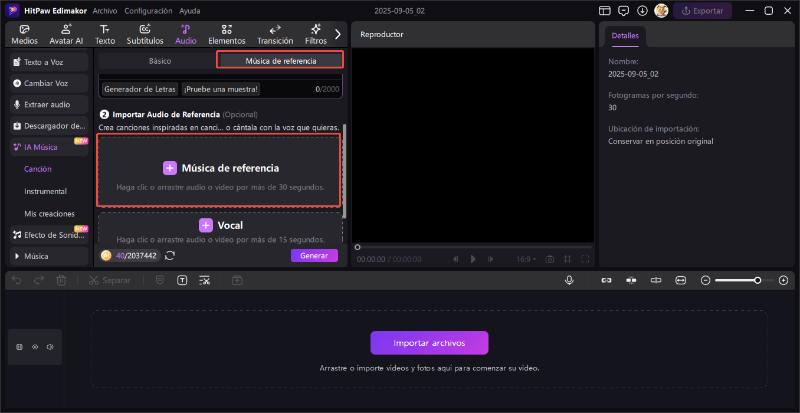Viewport: 800px width, 413px height.
Task: Open Descargador de audio in sidebar
Action: (49, 126)
